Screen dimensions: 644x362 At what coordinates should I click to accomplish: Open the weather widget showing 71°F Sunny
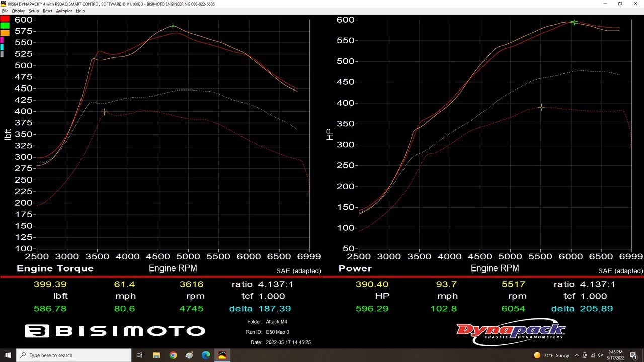click(552, 355)
